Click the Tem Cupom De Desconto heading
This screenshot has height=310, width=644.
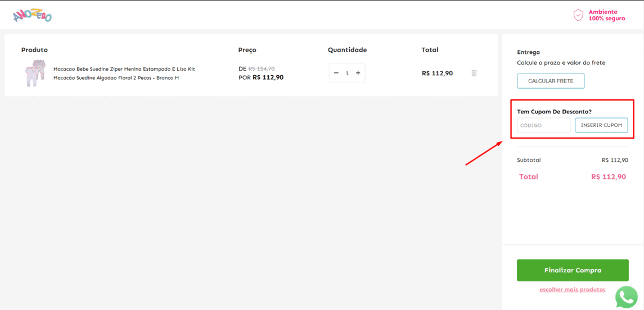tap(554, 112)
